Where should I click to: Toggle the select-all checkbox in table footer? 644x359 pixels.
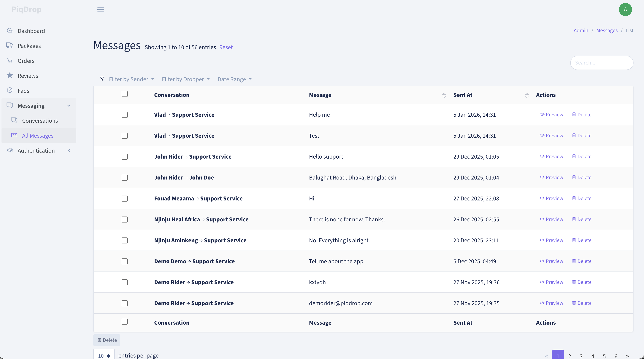[124, 322]
